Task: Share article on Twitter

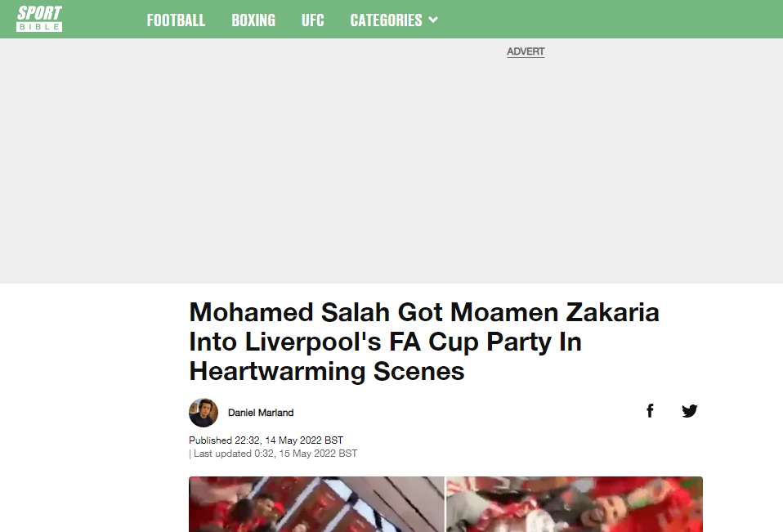Action: [x=690, y=410]
